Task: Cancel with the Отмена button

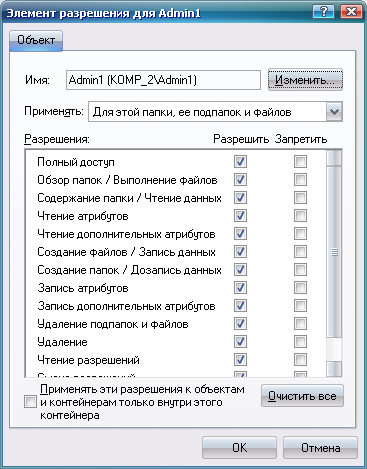Action: point(320,448)
